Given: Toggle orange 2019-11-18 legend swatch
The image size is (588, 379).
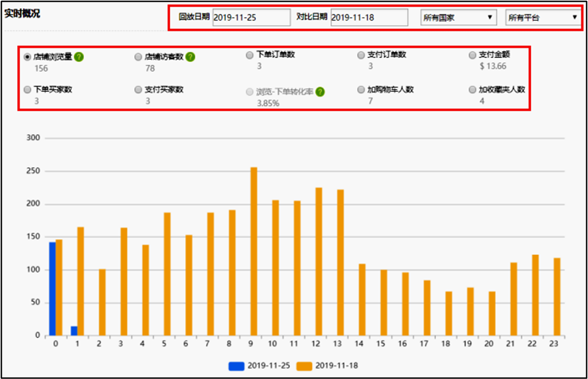Looking at the screenshot, I should (304, 366).
